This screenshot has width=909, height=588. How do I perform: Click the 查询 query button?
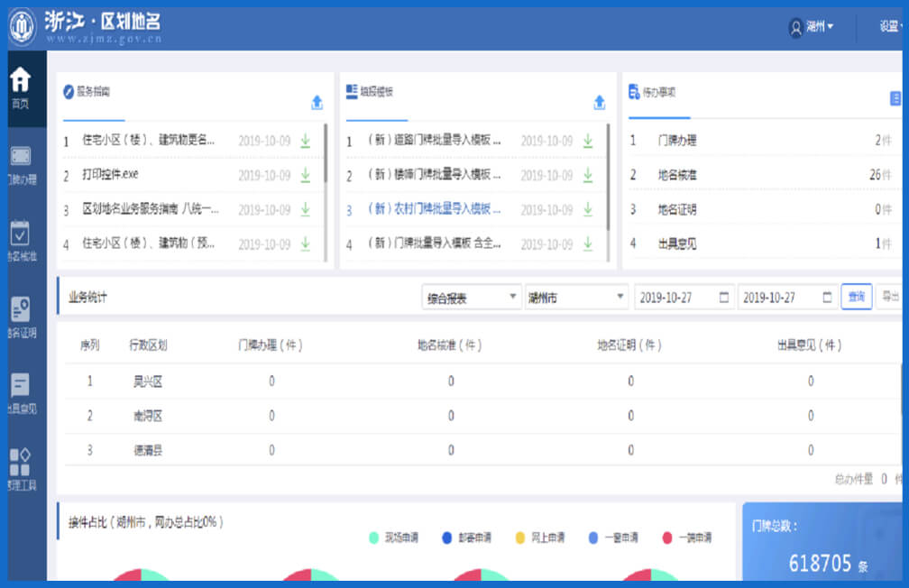click(856, 297)
